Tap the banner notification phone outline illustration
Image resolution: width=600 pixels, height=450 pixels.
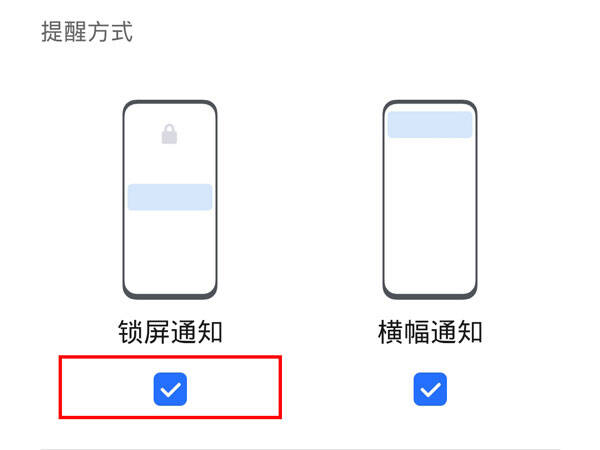click(x=430, y=200)
